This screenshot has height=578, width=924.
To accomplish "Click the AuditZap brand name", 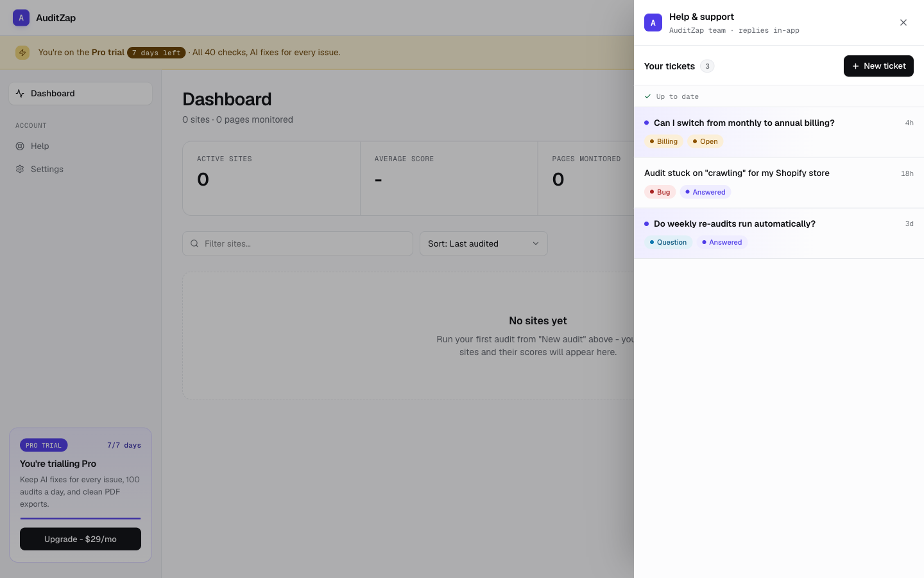I will 56,18.
